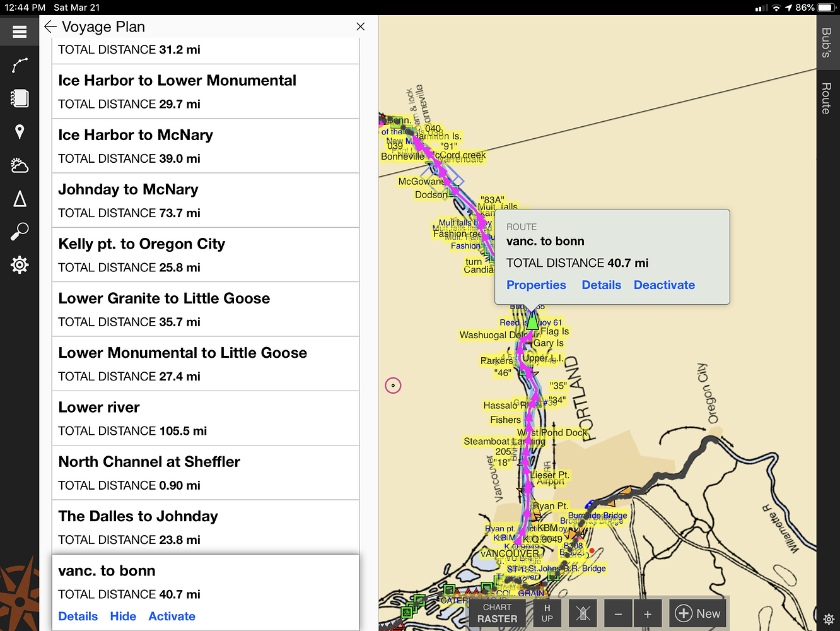Hide the vanc. to bonn route
The image size is (840, 631).
123,616
